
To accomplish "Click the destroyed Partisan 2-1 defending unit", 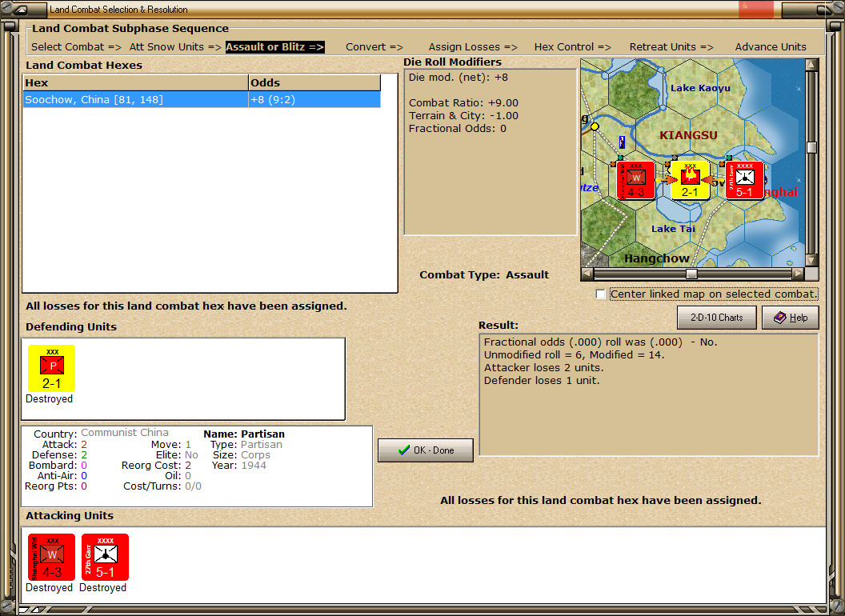I will coord(52,368).
